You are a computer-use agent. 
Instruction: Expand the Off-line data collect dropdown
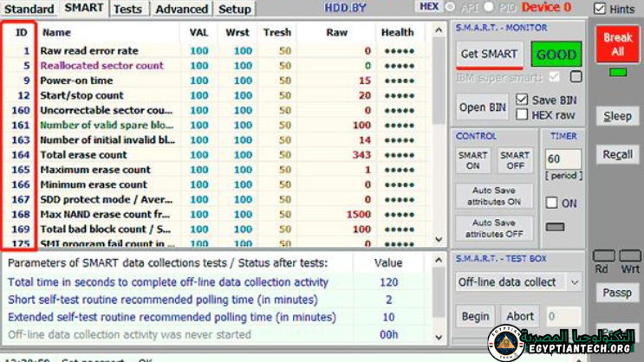tap(575, 282)
